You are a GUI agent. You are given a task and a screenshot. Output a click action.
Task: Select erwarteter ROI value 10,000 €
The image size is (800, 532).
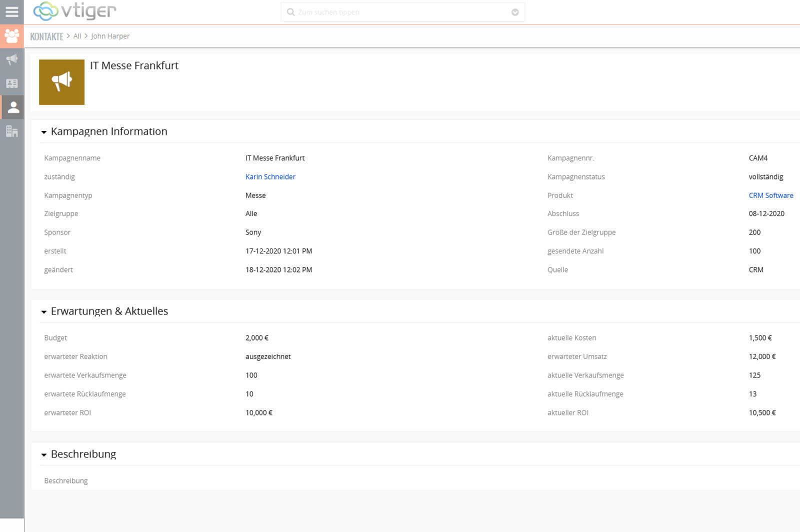(x=258, y=412)
